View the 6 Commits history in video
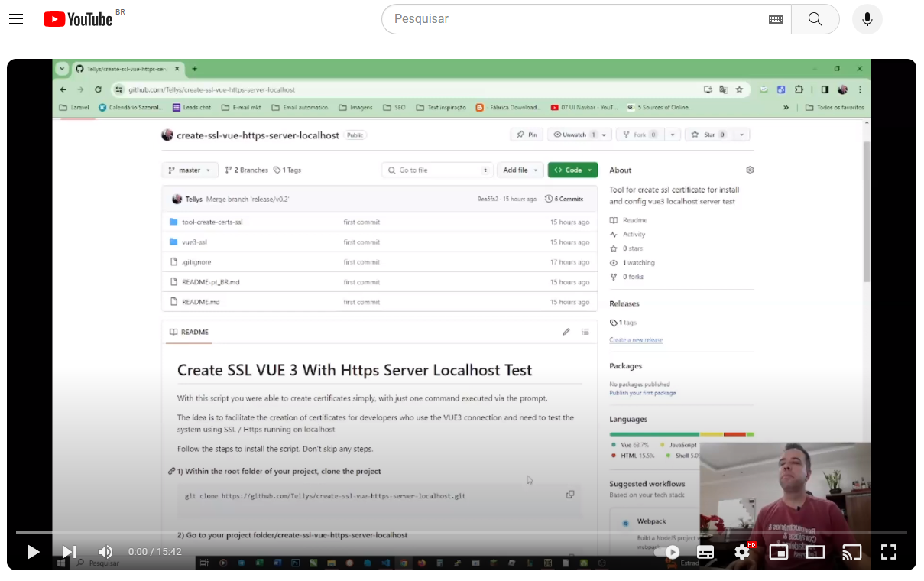Image resolution: width=924 pixels, height=581 pixels. click(x=564, y=199)
